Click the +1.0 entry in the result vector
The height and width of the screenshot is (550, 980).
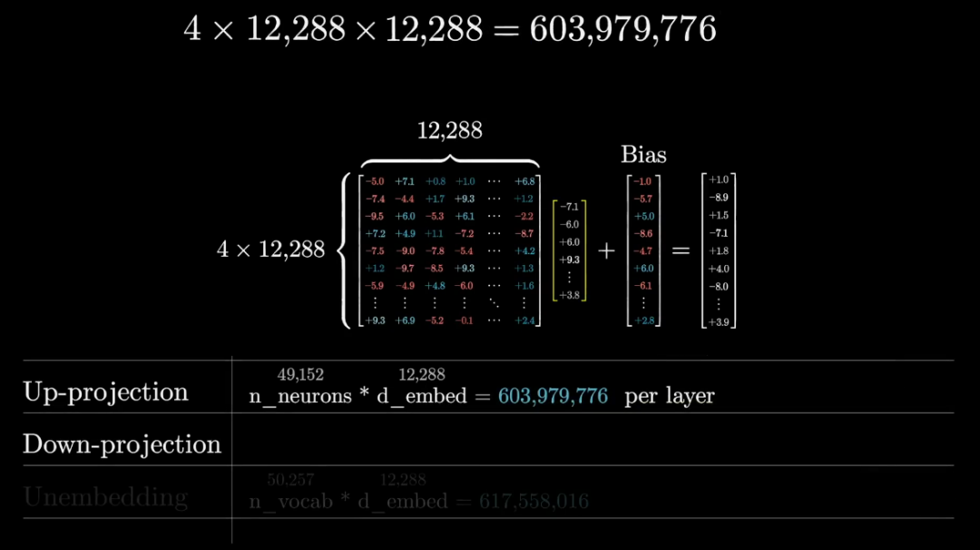pyautogui.click(x=719, y=180)
